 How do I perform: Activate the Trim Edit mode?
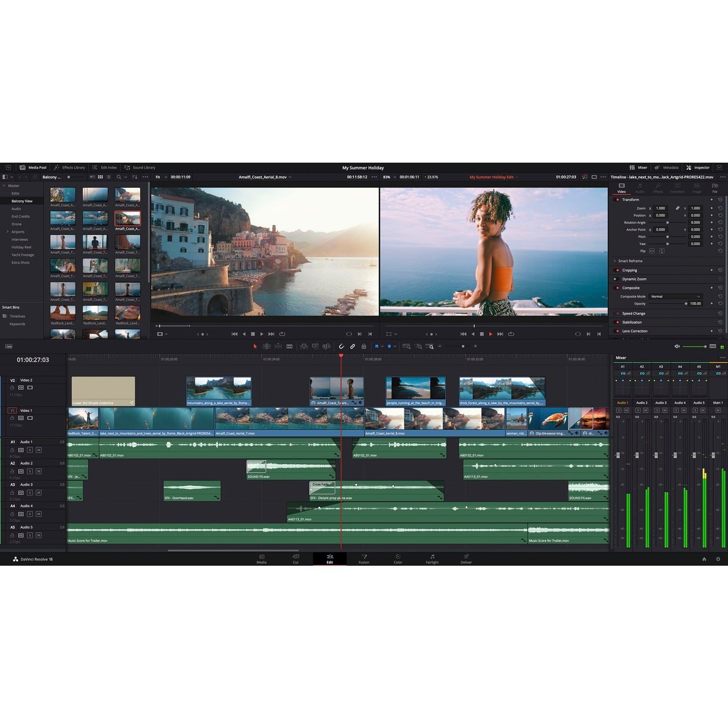pos(266,346)
